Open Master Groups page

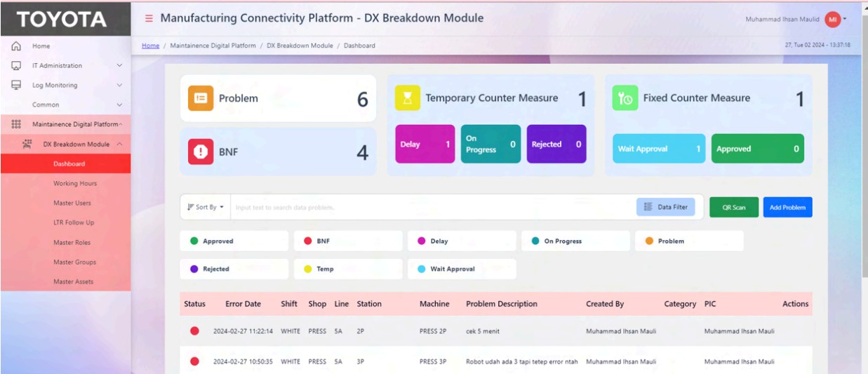65,262
